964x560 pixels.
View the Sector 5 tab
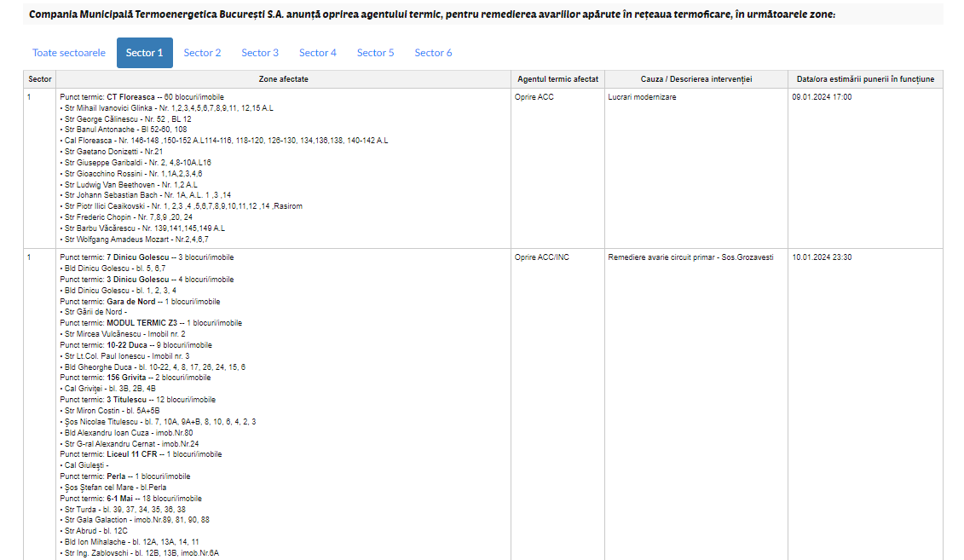tap(375, 53)
